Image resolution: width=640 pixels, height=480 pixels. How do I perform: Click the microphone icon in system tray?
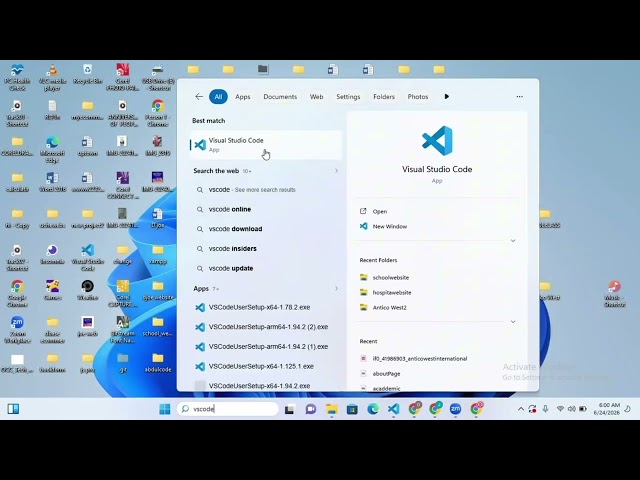[x=545, y=409]
